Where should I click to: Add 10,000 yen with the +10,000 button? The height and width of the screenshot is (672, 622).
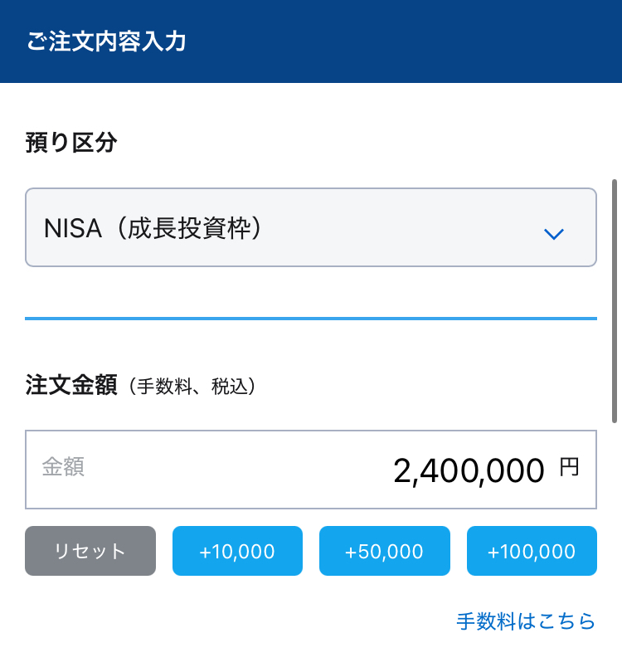coord(237,551)
